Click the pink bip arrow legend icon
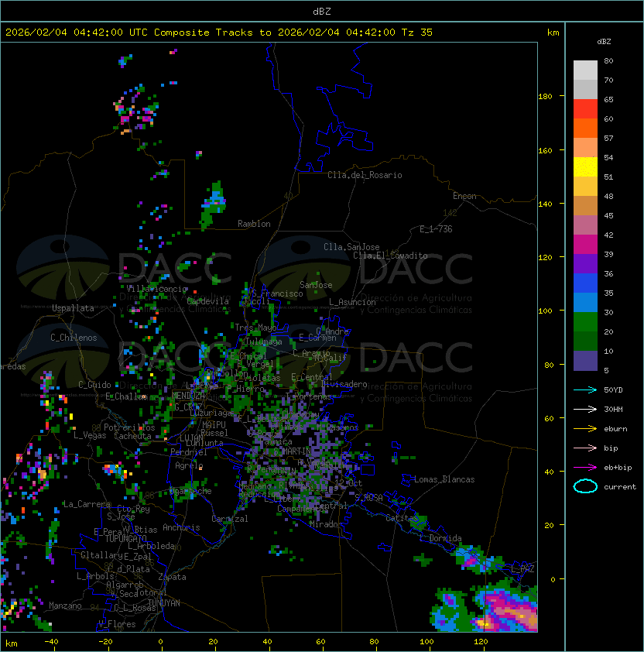The height and width of the screenshot is (652, 644). (585, 448)
